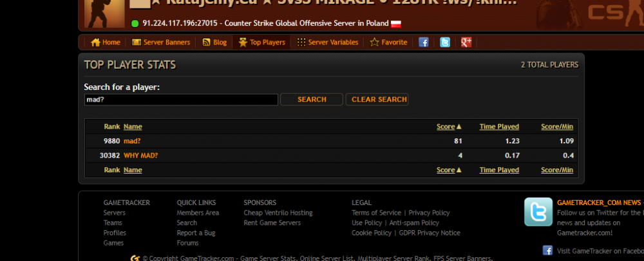This screenshot has width=644, height=261.
Task: Click the footer Facebook icon
Action: (x=547, y=250)
